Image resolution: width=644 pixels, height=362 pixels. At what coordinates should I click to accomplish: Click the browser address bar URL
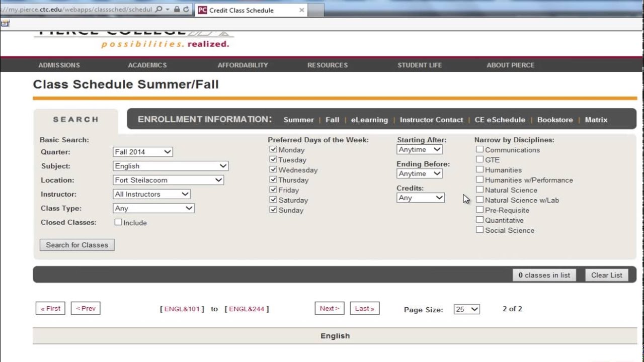tap(76, 9)
